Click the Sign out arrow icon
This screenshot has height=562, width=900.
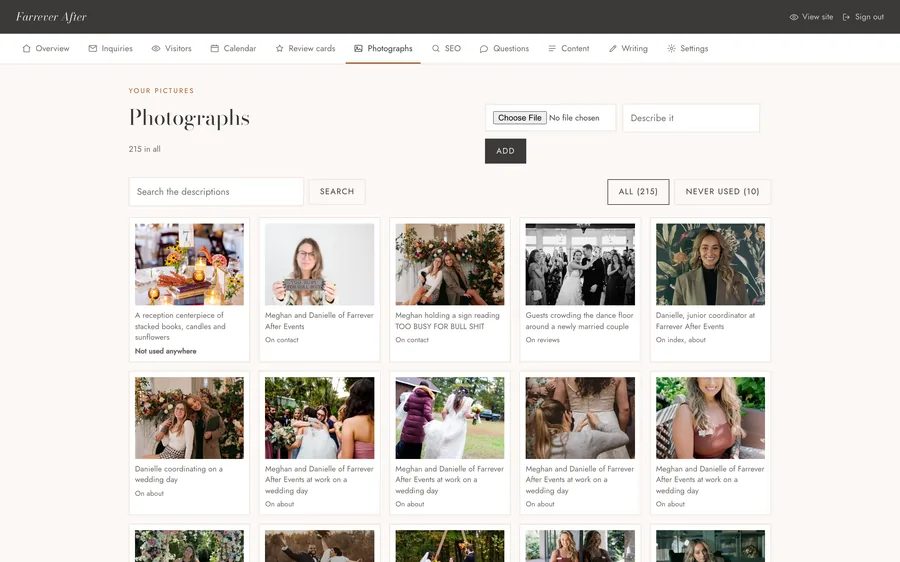click(846, 17)
